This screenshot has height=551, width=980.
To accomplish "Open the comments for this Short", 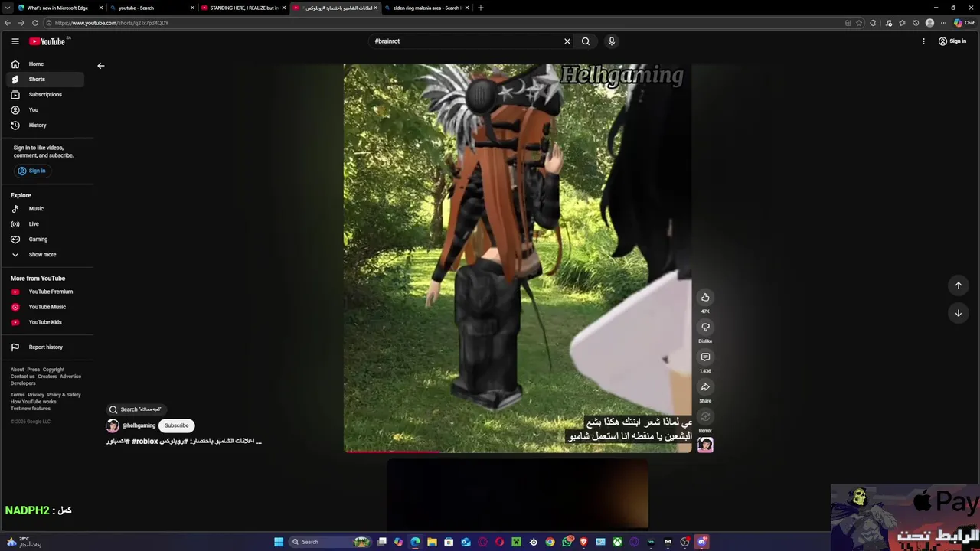I will [705, 357].
